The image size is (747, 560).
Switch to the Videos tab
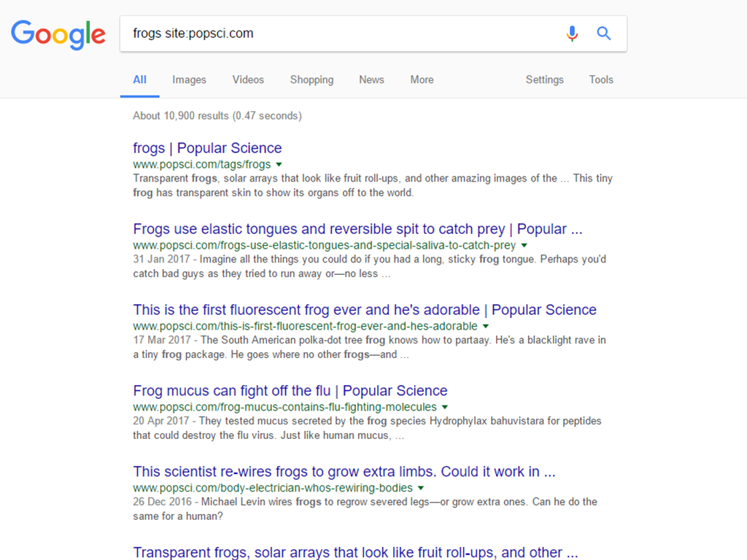pyautogui.click(x=248, y=80)
